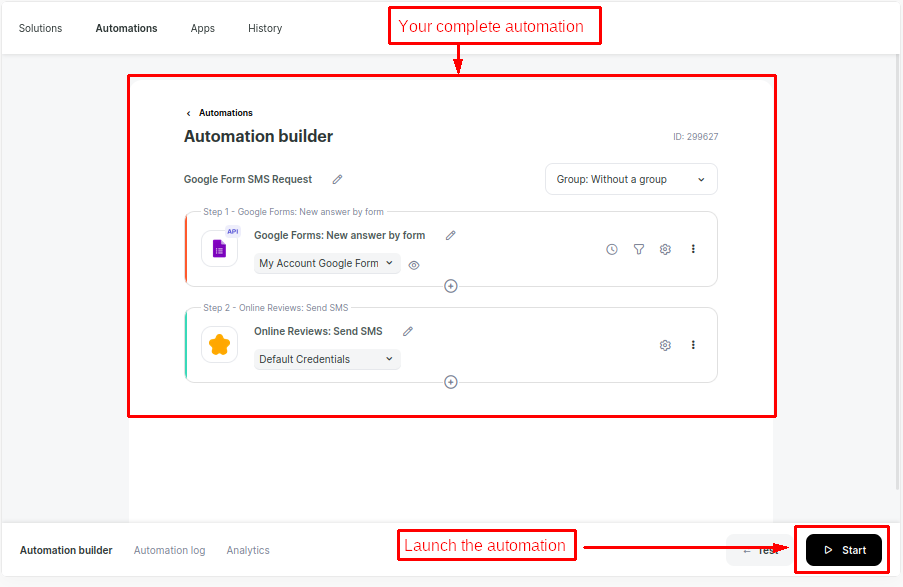The image size is (903, 587).
Task: Expand the Group: Without a group dropdown
Action: tap(631, 180)
